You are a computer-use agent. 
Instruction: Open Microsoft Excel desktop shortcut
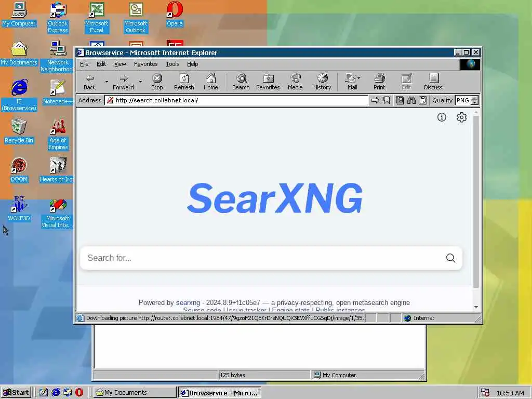(97, 18)
